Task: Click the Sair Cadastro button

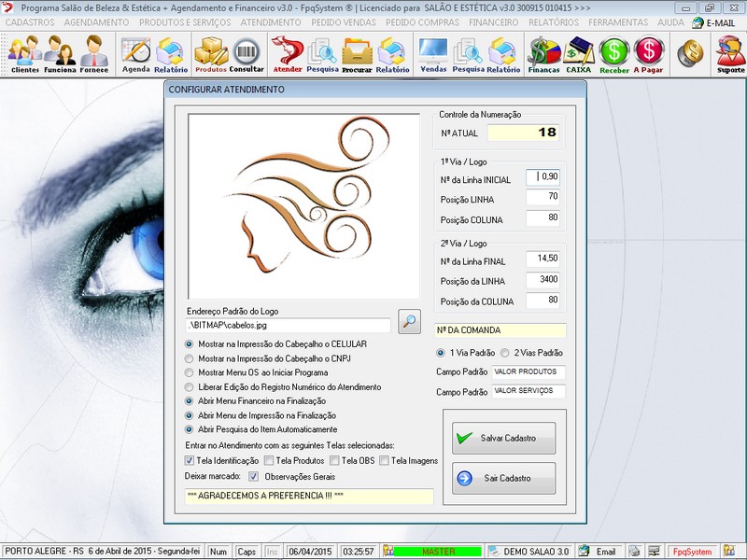Action: [503, 478]
